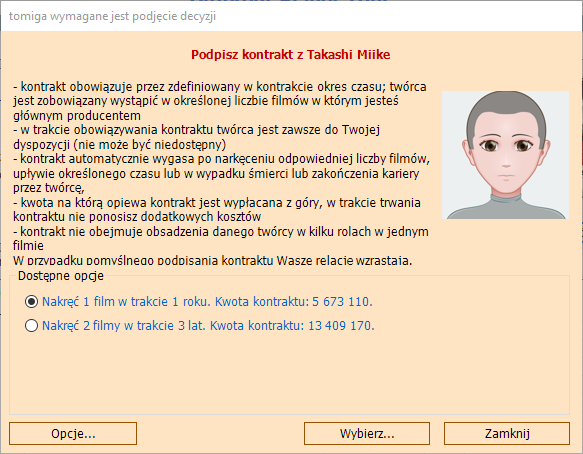Click the cut-off line 'W przypadku pomyślnego podpisania kontraktu'

(213, 260)
